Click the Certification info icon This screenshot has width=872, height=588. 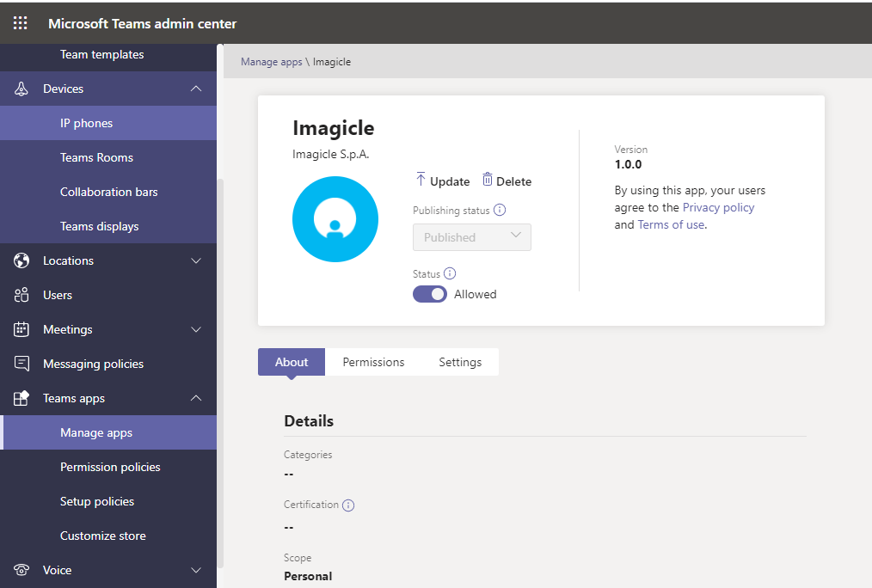[348, 505]
